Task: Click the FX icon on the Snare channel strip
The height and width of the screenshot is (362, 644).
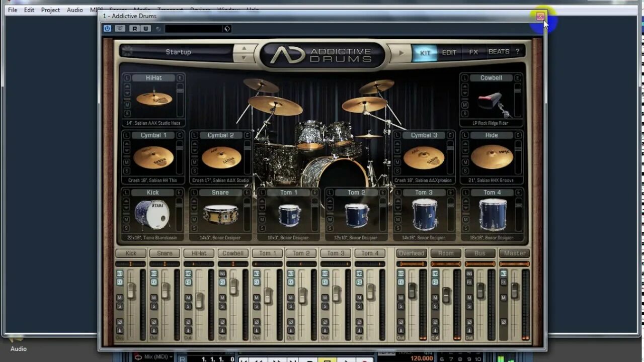Action: click(154, 283)
